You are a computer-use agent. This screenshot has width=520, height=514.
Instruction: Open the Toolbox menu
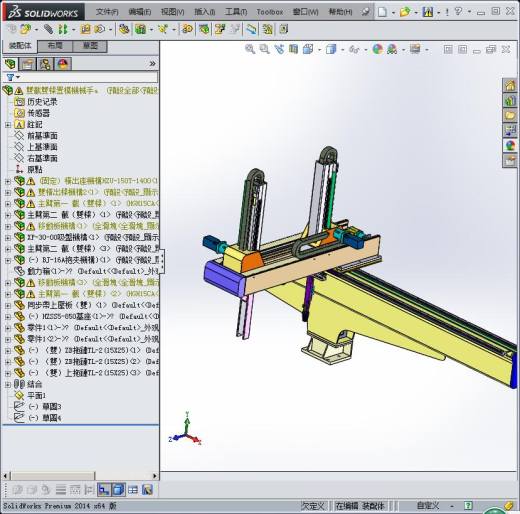(270, 12)
